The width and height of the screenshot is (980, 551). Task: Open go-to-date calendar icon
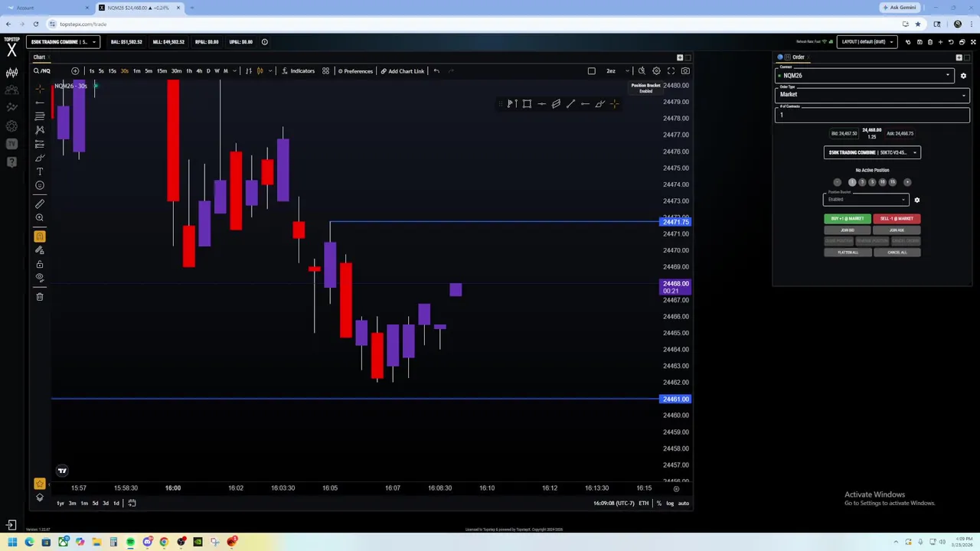[132, 504]
